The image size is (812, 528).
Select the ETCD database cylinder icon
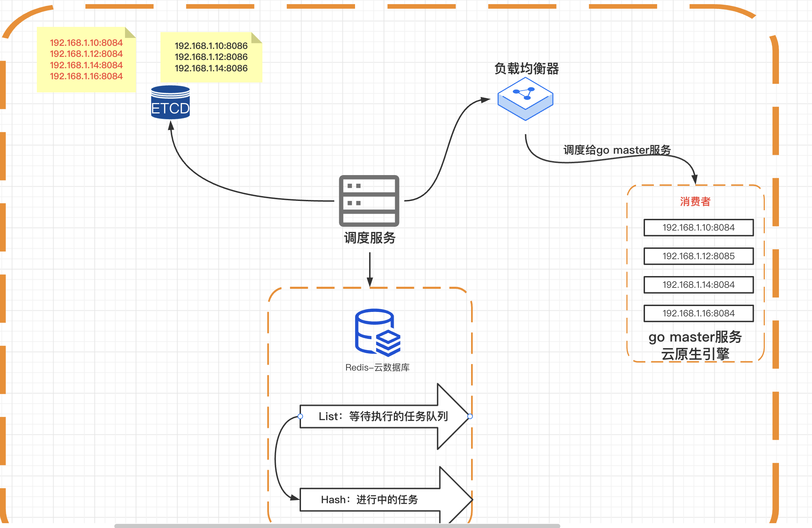170,102
